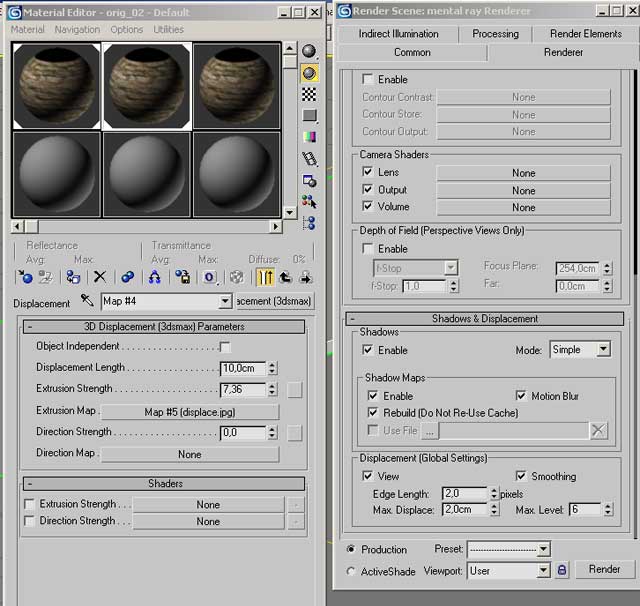Increase Displacement Length spinner
The height and width of the screenshot is (606, 640).
[x=272, y=365]
